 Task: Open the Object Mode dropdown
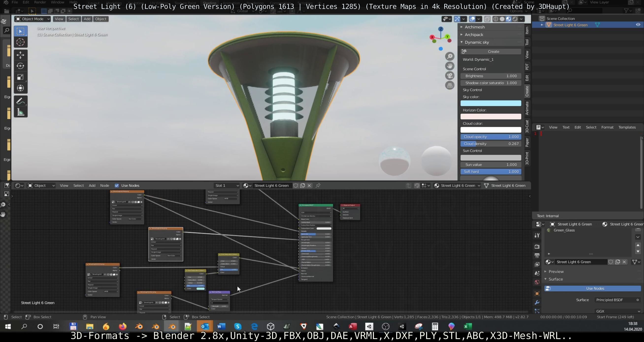(x=33, y=19)
